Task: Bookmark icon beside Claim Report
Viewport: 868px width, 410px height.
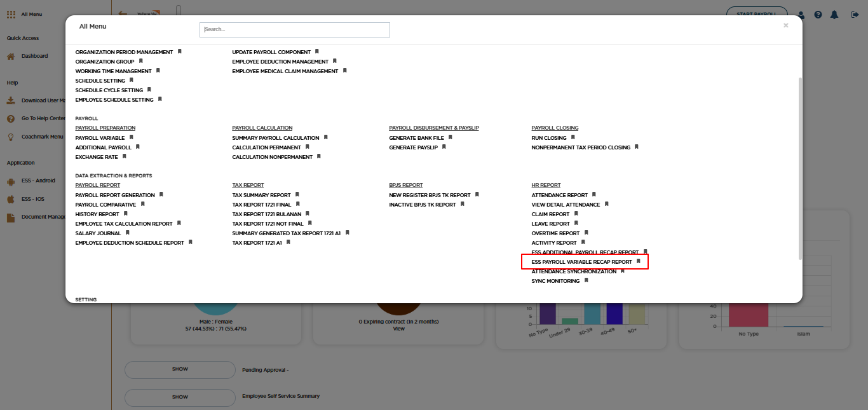Action: (576, 214)
